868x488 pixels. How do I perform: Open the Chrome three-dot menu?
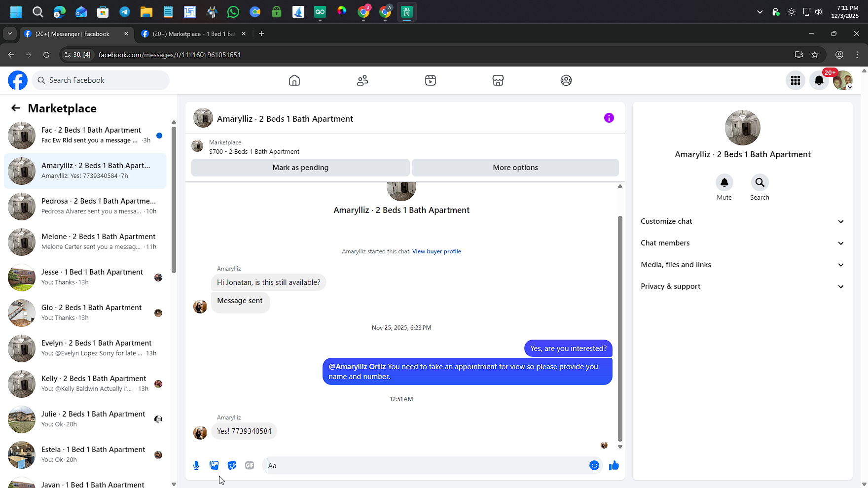(857, 55)
